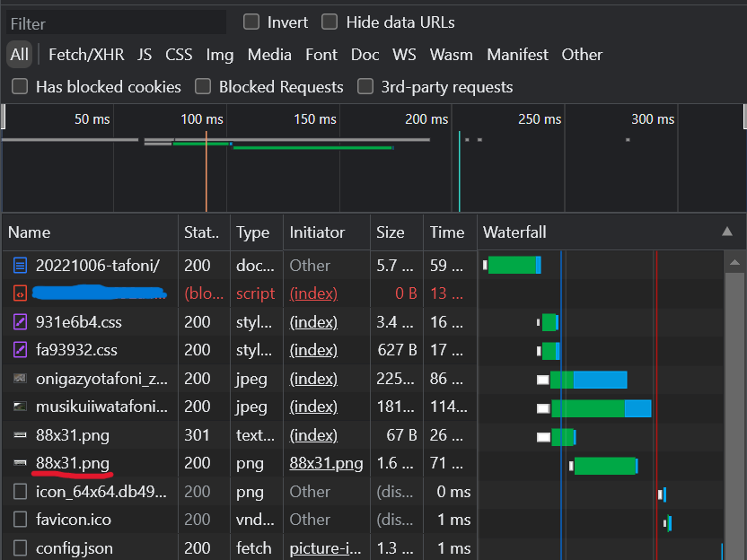Viewport: 747px width, 560px height.
Task: Open the 88x31.png initiator link for png row
Action: click(x=325, y=464)
